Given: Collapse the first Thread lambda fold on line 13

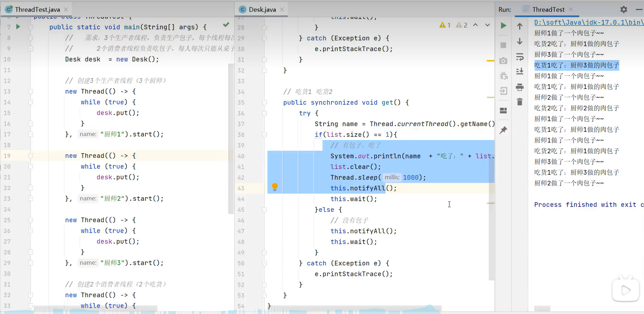Looking at the screenshot, I should (x=30, y=91).
